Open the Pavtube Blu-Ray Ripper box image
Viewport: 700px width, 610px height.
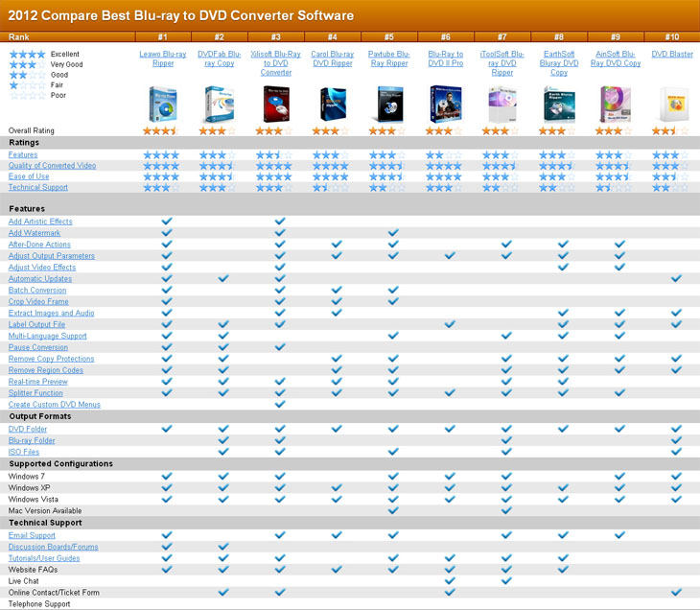click(x=389, y=104)
